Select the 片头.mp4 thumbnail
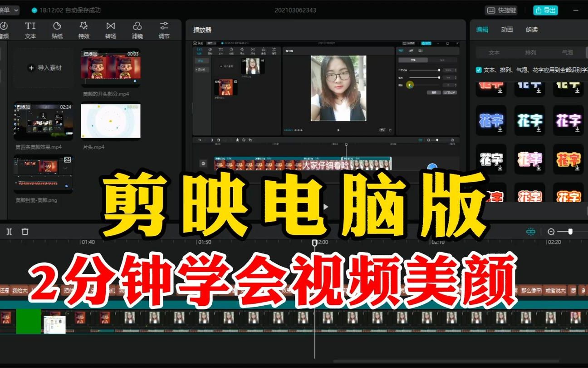Screen dimensions: 588x368 coord(111,121)
